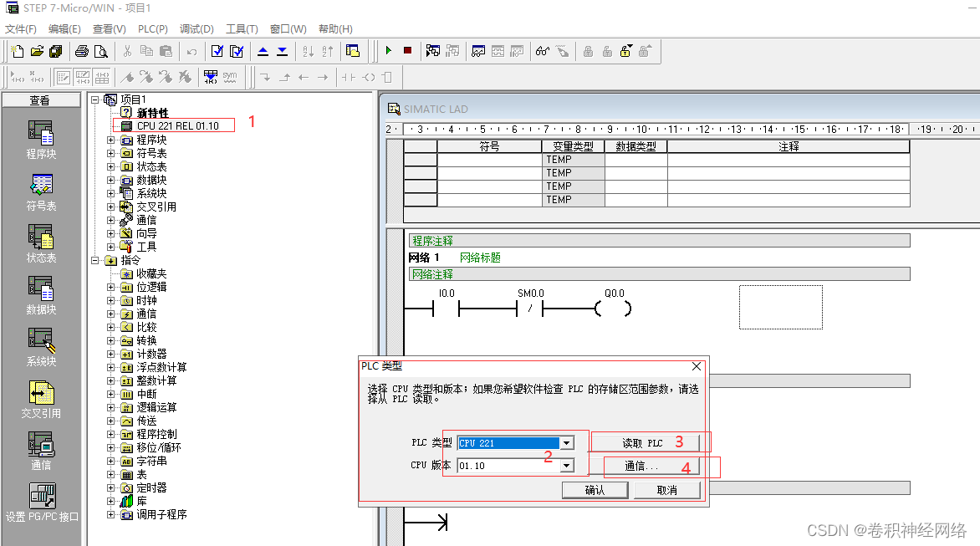Insert a contact using the contact icon

[349, 78]
